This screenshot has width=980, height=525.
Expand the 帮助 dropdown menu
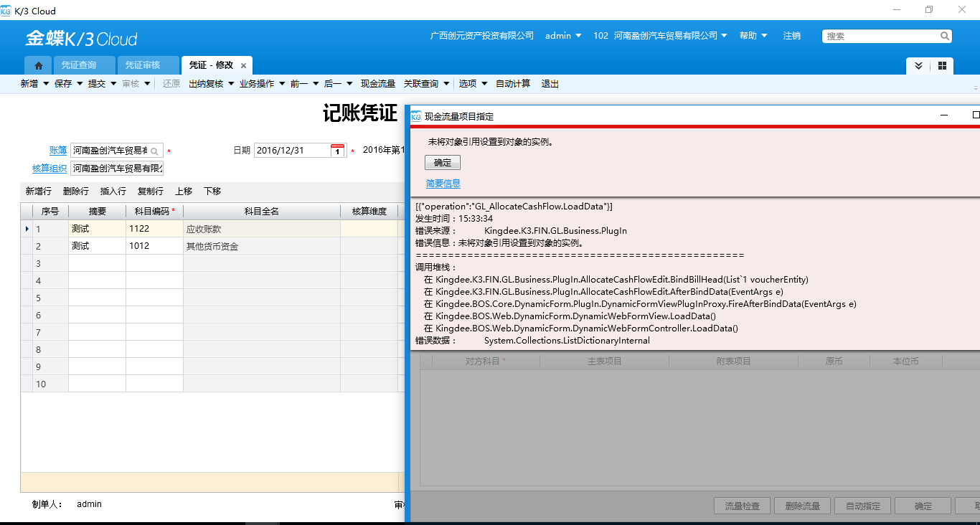753,36
